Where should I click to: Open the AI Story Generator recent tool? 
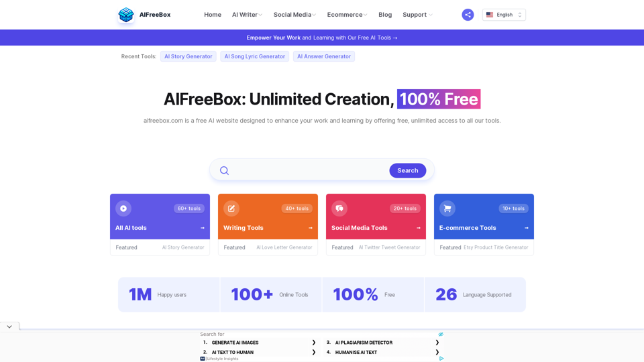tap(188, 56)
